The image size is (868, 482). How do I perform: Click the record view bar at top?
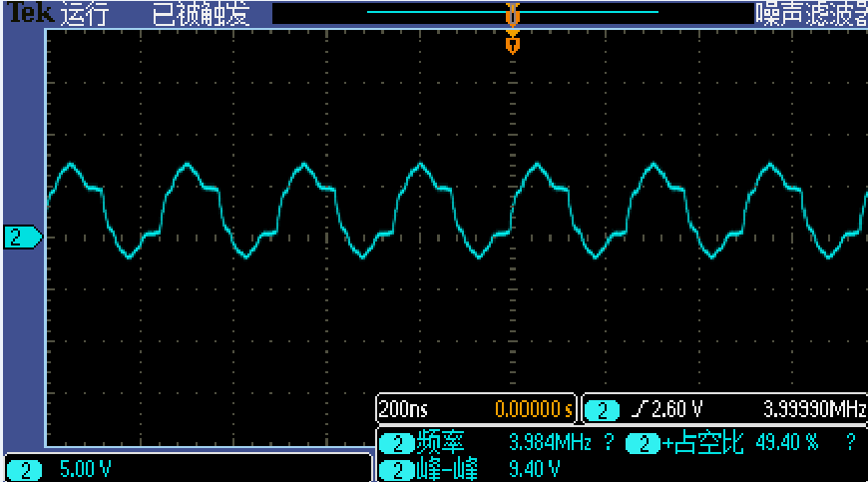(513, 13)
